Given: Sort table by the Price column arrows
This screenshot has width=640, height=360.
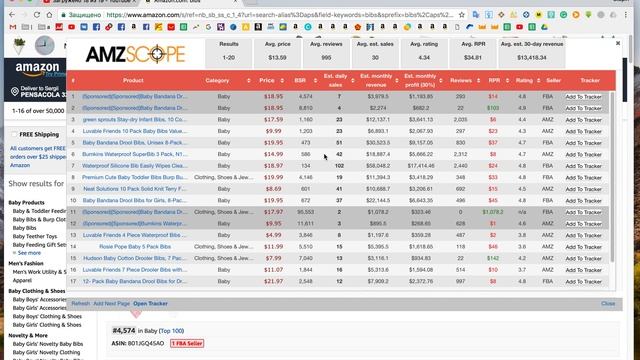Looking at the screenshot, I should click(x=282, y=81).
